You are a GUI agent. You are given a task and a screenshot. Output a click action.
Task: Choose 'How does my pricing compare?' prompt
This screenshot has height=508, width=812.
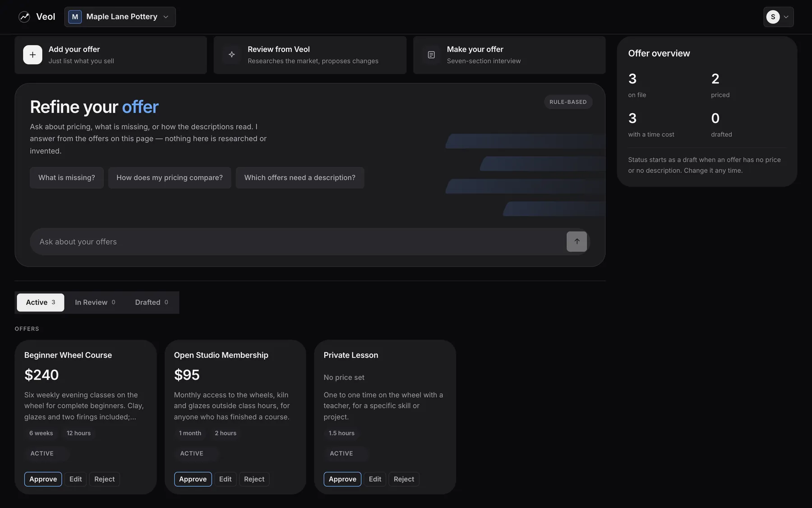[170, 178]
